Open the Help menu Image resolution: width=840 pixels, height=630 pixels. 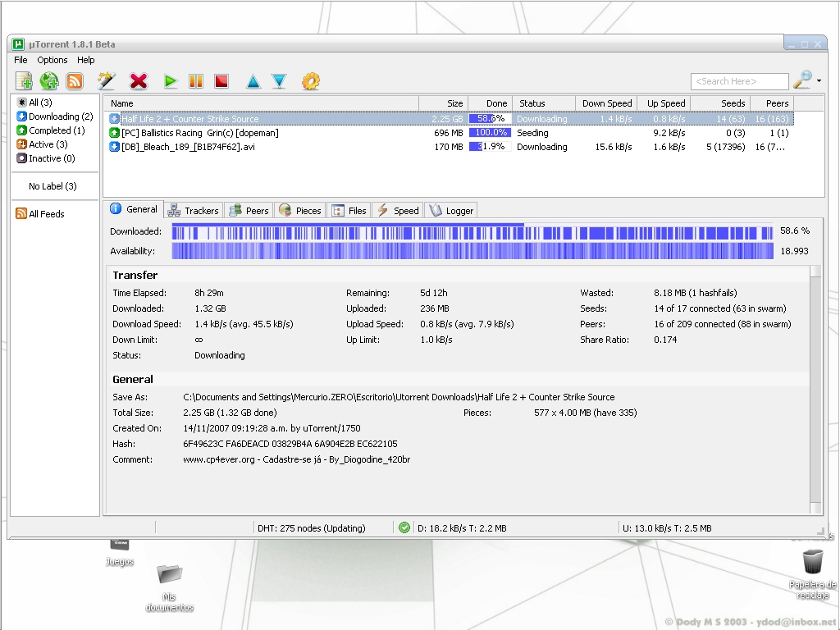point(85,60)
